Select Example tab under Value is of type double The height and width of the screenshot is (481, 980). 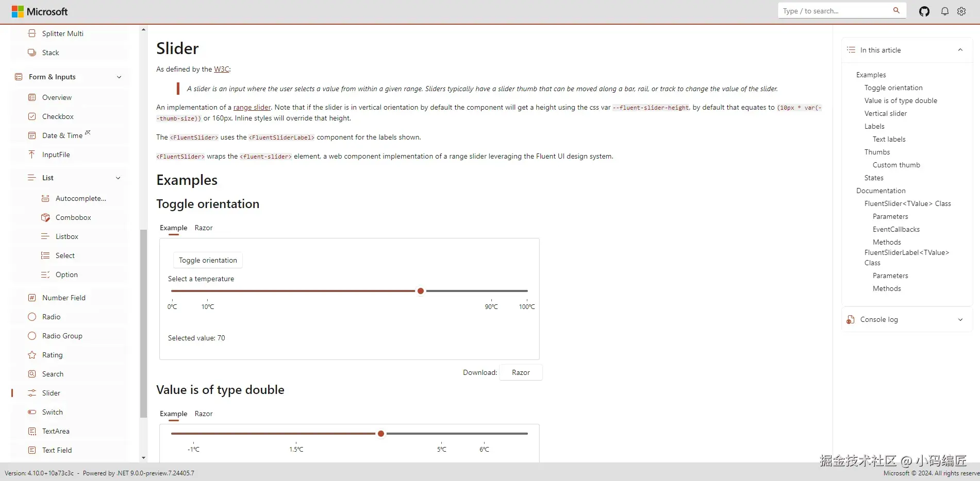174,414
